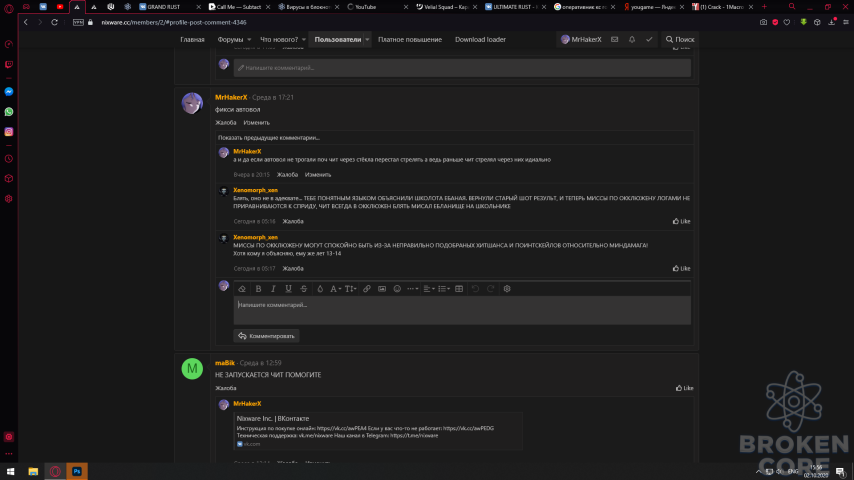This screenshot has width=854, height=480.
Task: Open the Платное повышение navigation item
Action: (410, 39)
